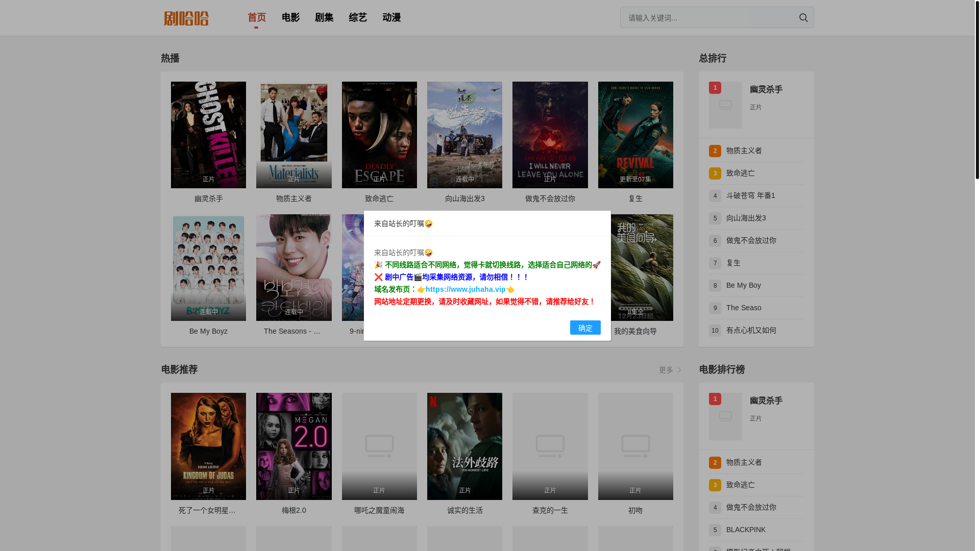Open rank 1 幽灵杀手 in 电影排行榜
Viewport: 980px width, 551px height.
click(766, 400)
